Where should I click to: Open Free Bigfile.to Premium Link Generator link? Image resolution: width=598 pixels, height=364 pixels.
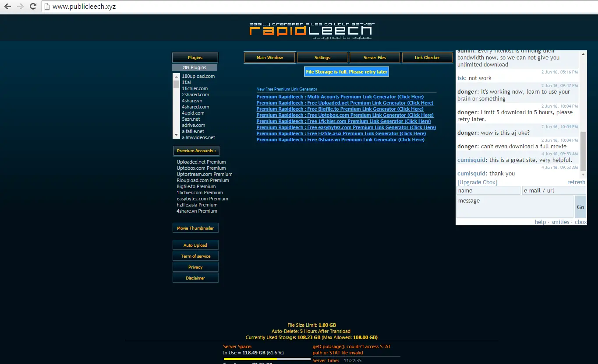340,109
